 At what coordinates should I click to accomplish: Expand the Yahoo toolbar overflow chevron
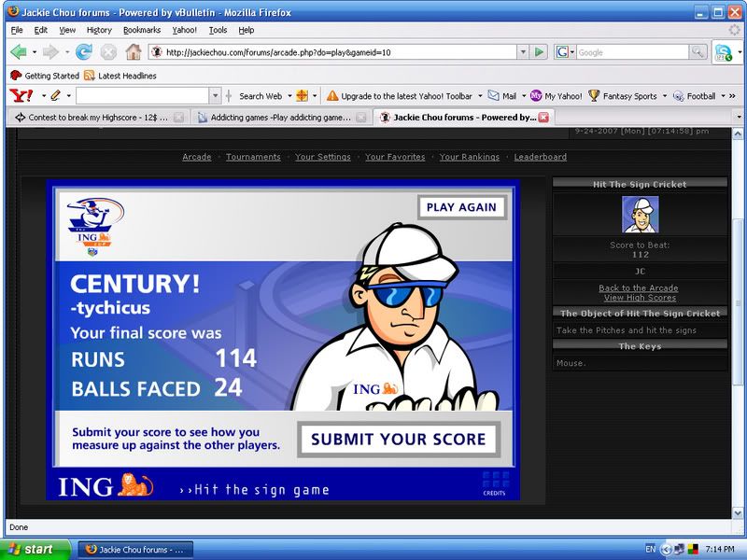[732, 96]
